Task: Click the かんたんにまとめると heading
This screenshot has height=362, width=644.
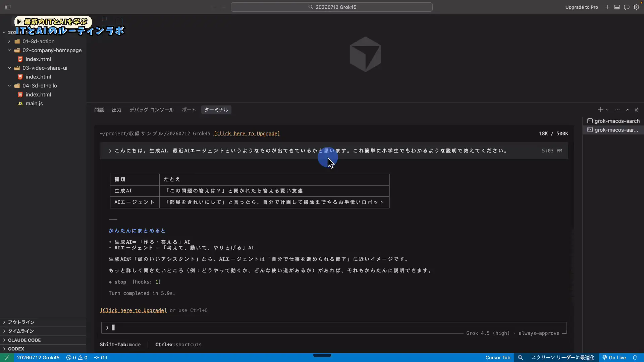Action: [137, 231]
